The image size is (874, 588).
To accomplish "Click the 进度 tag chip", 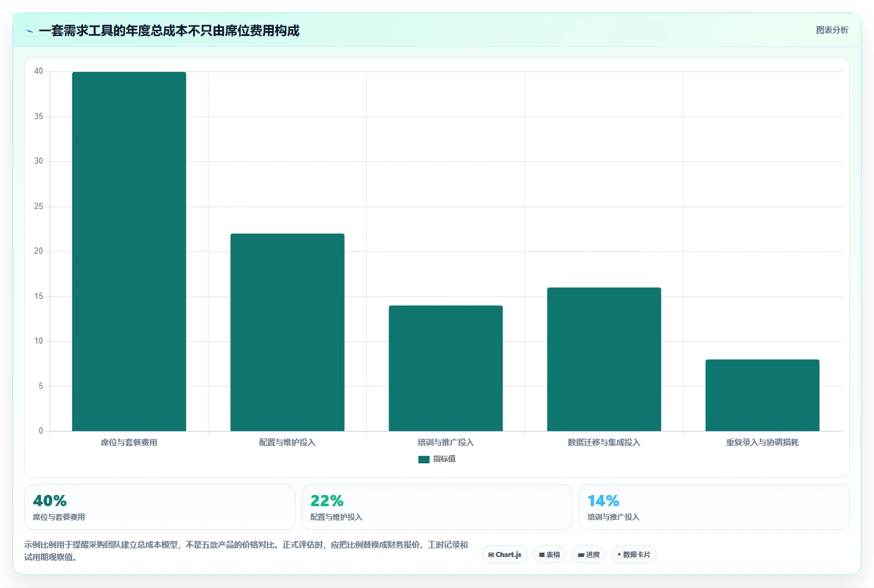I will coord(588,555).
